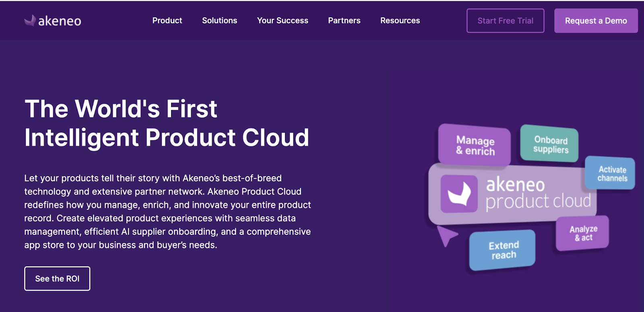Select the Onboard suppliers tile
This screenshot has height=312, width=644.
[550, 144]
